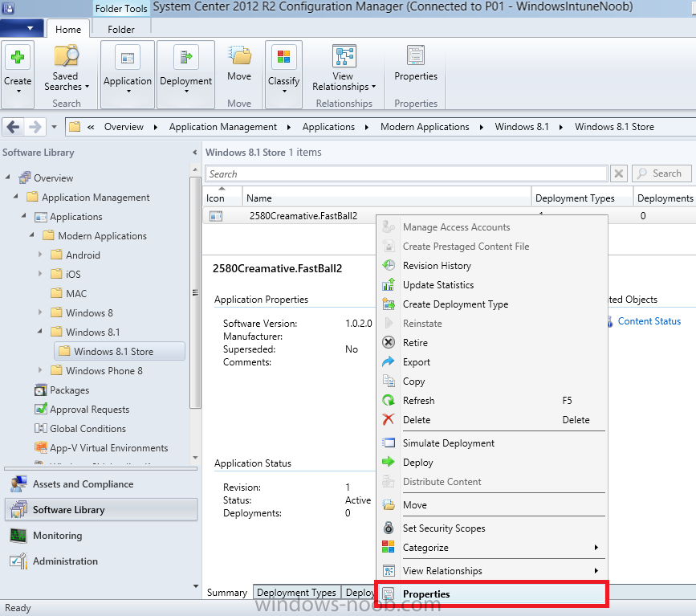
Task: Sort by the Deployment Types column header
Action: 582,198
